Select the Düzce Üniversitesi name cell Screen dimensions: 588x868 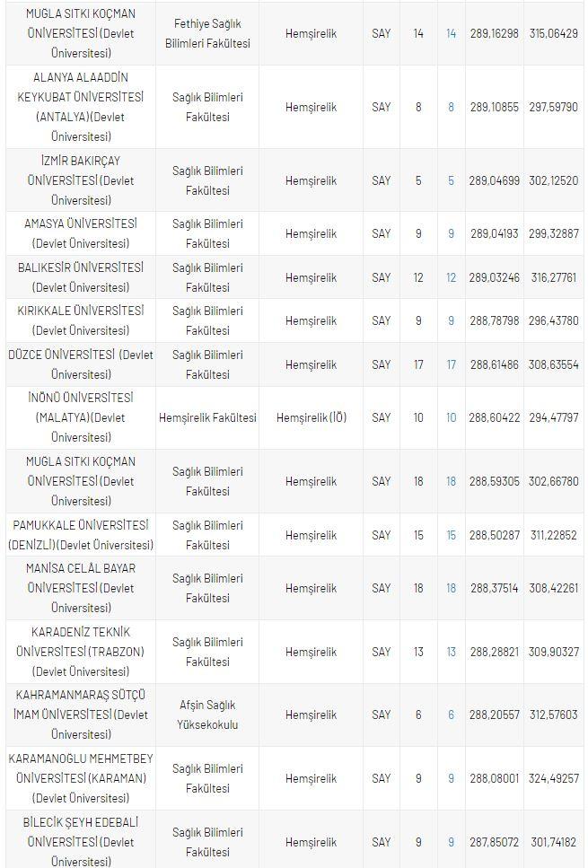(x=80, y=364)
